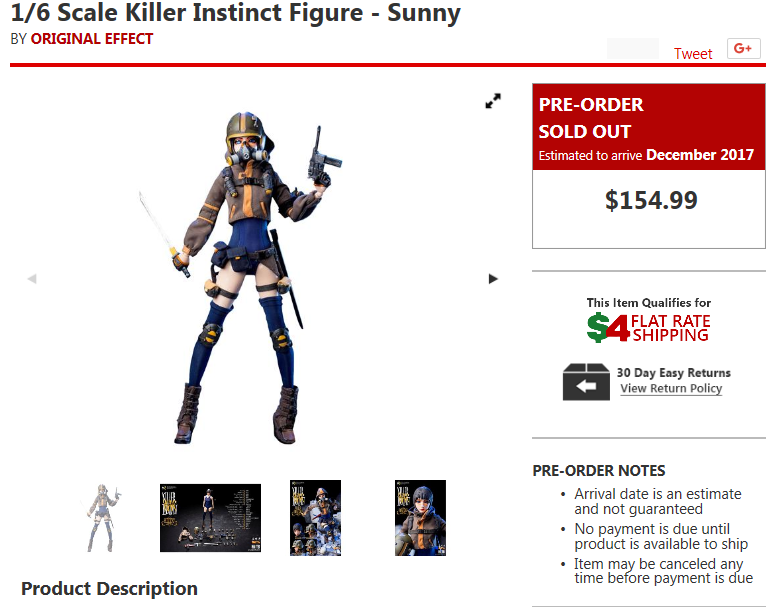The width and height of the screenshot is (782, 607).
Task: Click the main Sunny figure image
Action: tap(240, 277)
